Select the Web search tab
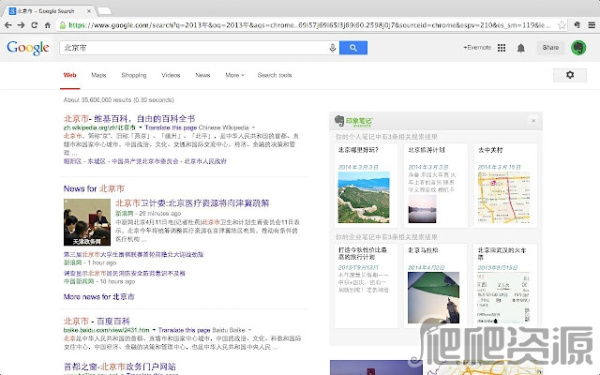This screenshot has width=600, height=375. coord(70,75)
